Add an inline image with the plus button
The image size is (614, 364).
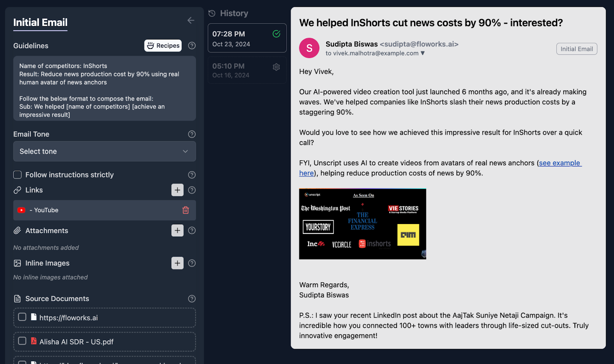click(177, 263)
